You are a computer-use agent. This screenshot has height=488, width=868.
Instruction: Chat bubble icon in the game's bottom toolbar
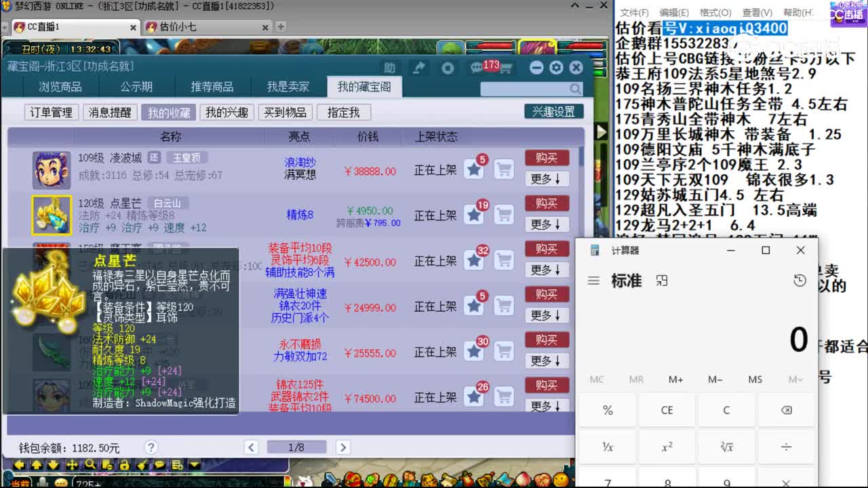coord(159,465)
